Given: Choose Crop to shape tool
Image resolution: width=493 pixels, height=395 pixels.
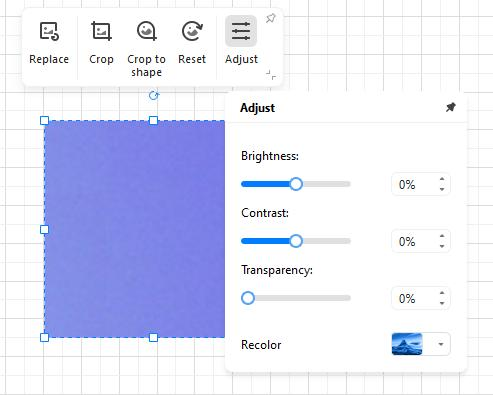Looking at the screenshot, I should [x=146, y=31].
